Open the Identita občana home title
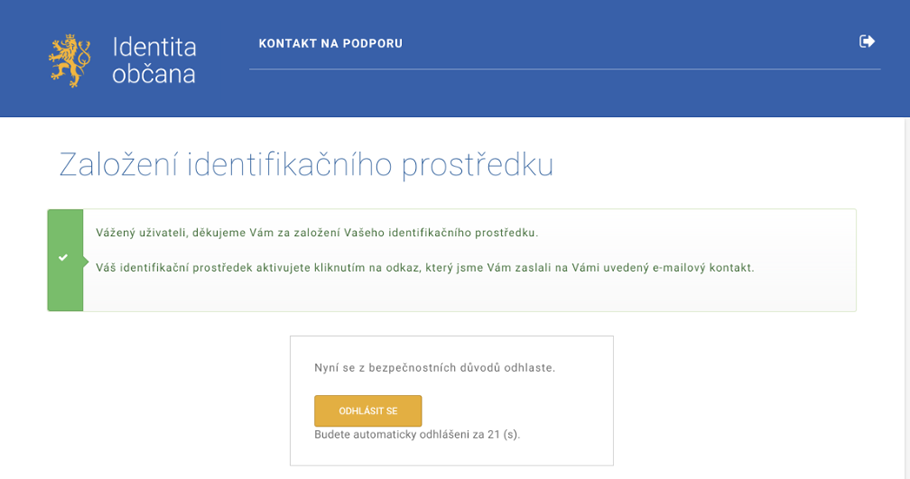910x479 pixels. (x=154, y=60)
